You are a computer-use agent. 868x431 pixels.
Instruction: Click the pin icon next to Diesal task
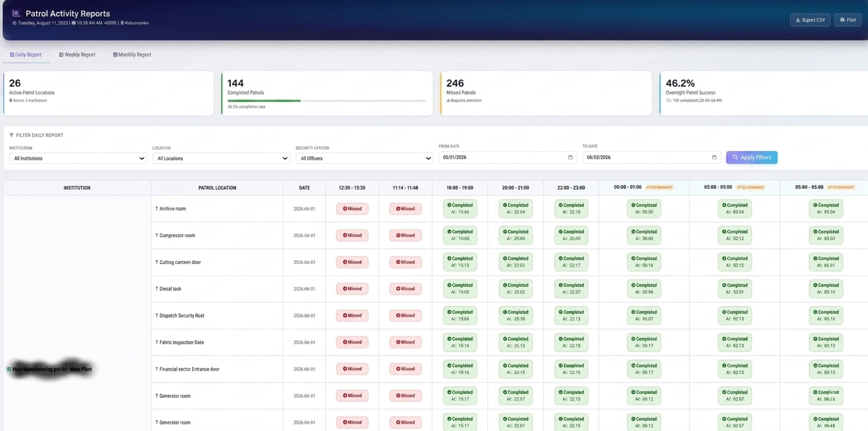pos(157,289)
